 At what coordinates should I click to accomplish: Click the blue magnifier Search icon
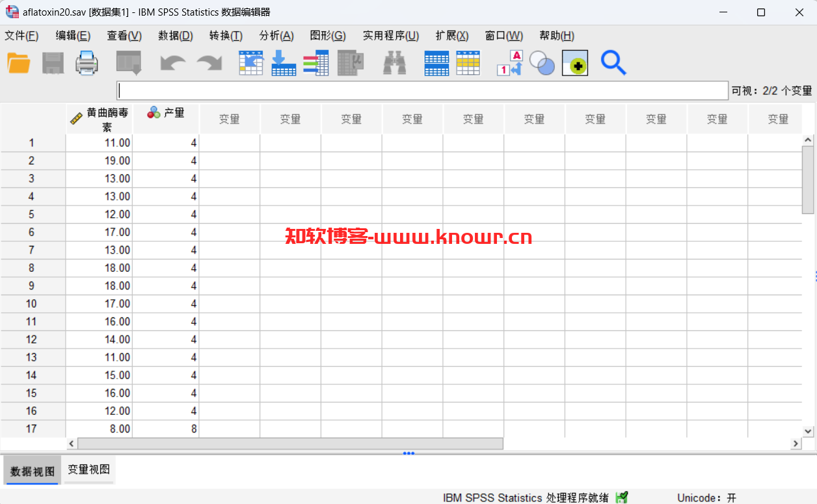613,63
